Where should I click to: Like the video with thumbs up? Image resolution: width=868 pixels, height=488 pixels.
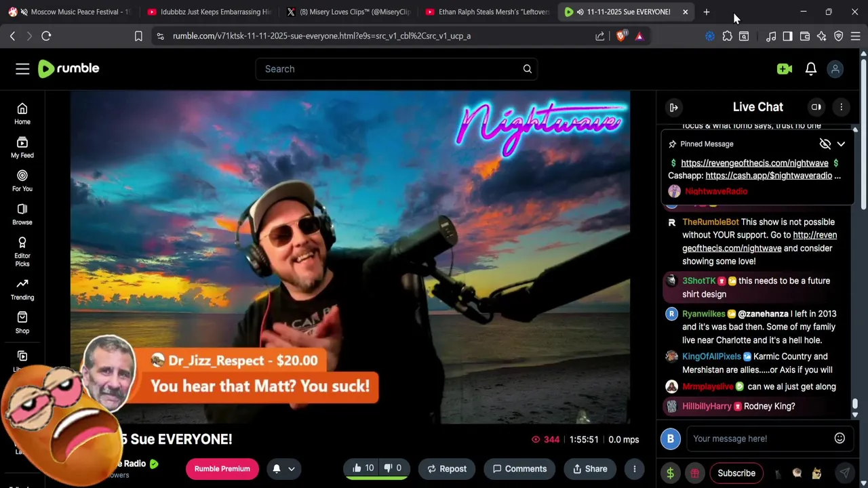(363, 468)
